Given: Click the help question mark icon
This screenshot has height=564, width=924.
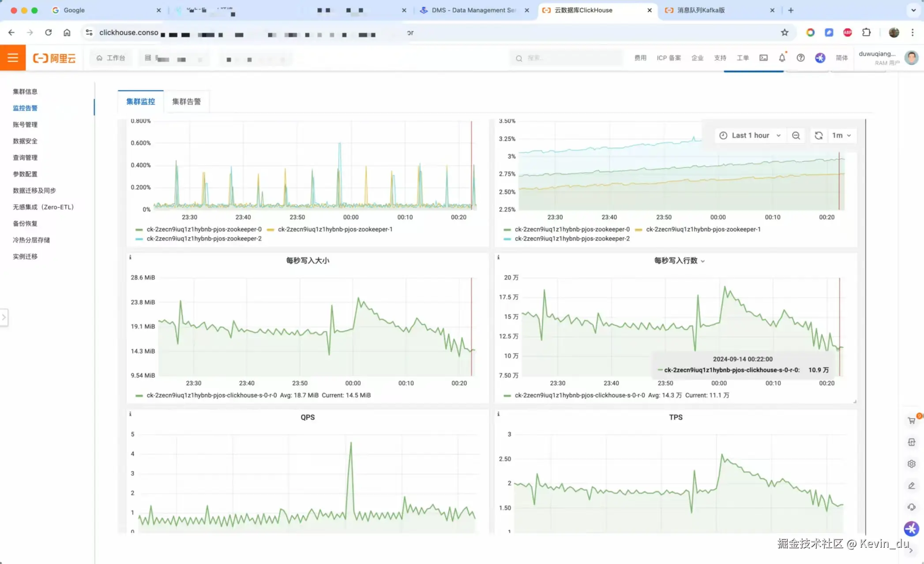Looking at the screenshot, I should coord(800,58).
